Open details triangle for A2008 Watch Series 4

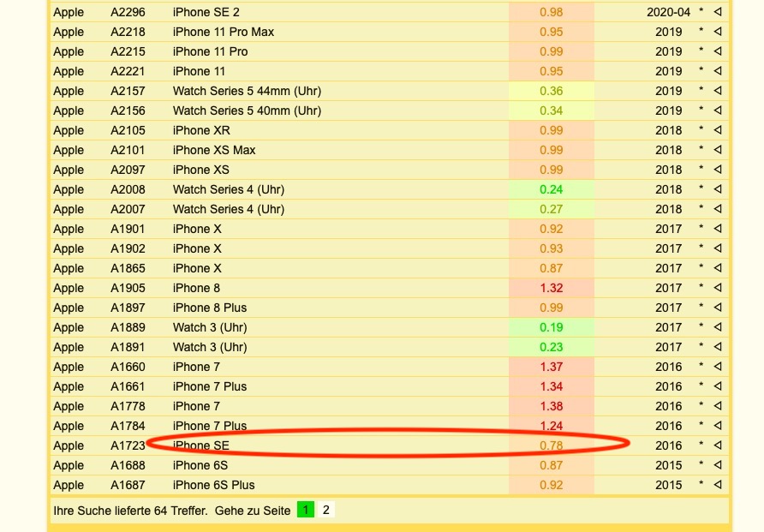click(718, 189)
